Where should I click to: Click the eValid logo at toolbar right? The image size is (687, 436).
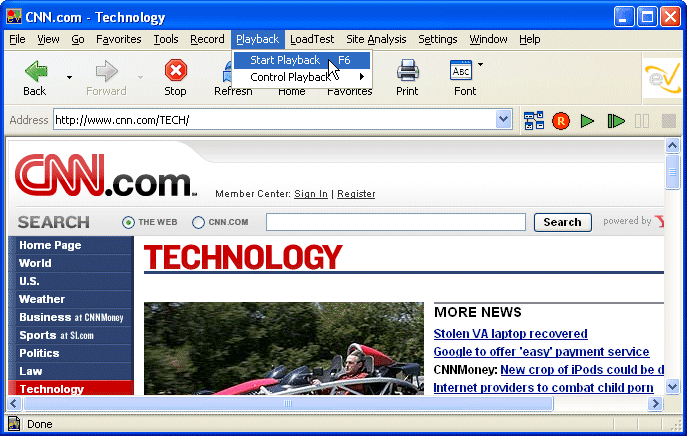point(662,79)
